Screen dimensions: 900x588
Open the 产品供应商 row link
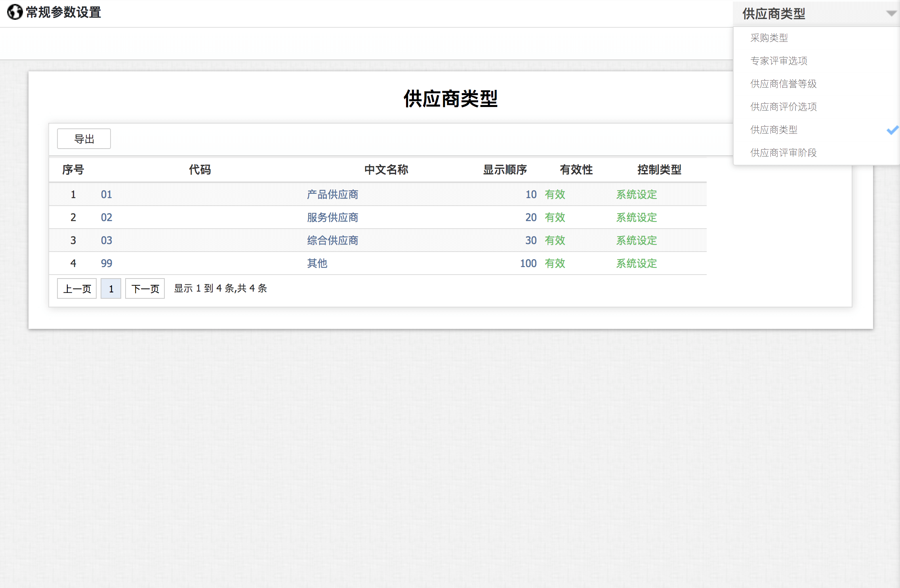[x=332, y=195]
